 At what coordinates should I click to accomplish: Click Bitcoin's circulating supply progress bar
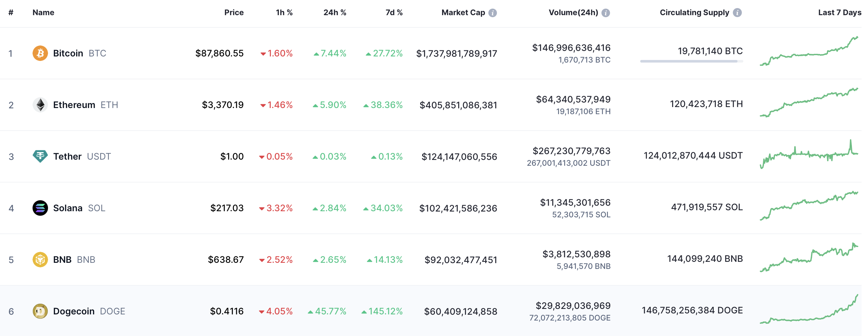691,61
